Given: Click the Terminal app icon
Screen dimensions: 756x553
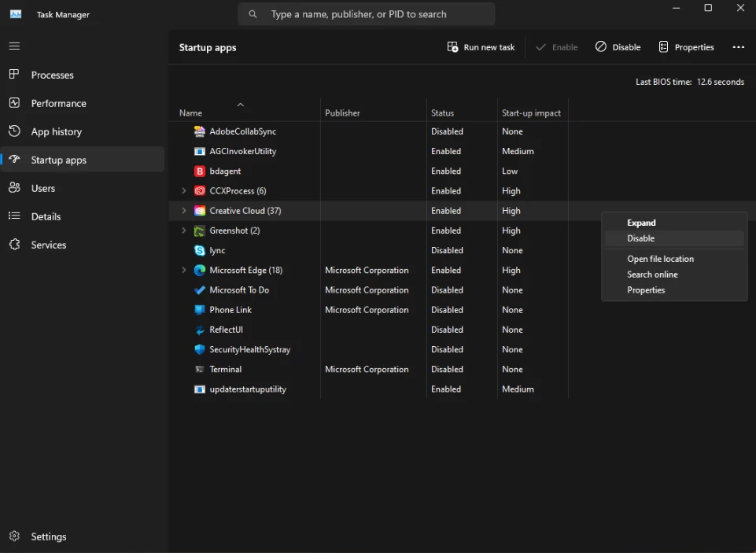Looking at the screenshot, I should (x=199, y=369).
